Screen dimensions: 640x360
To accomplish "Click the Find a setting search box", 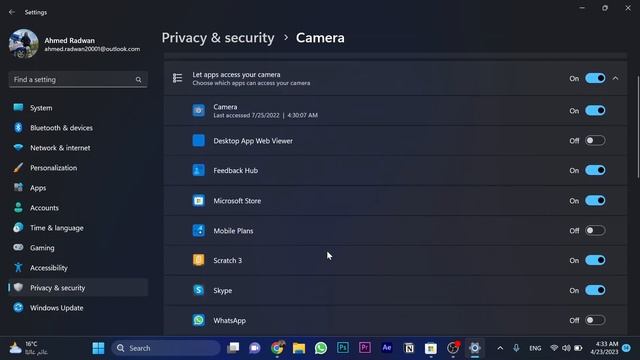I will point(78,80).
